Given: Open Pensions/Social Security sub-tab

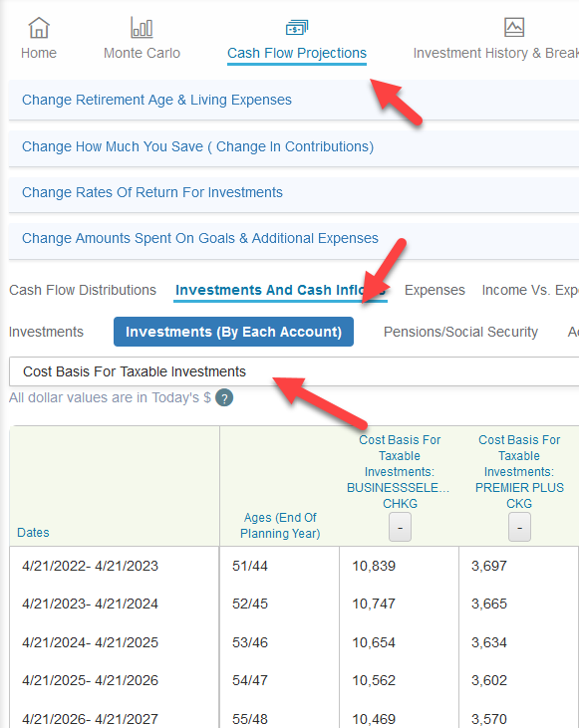Looking at the screenshot, I should pyautogui.click(x=460, y=332).
